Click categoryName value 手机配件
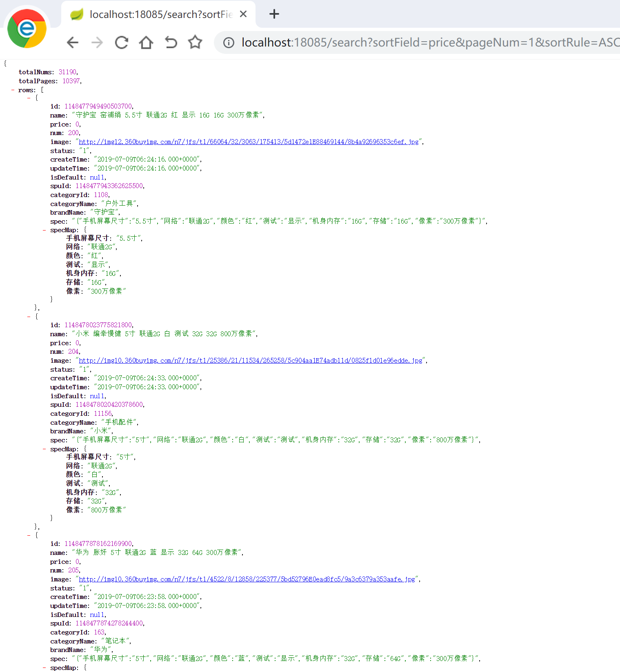 point(119,422)
